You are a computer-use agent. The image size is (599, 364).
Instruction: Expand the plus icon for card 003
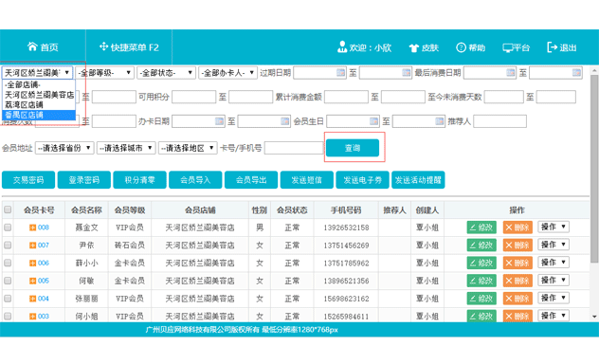(x=32, y=317)
